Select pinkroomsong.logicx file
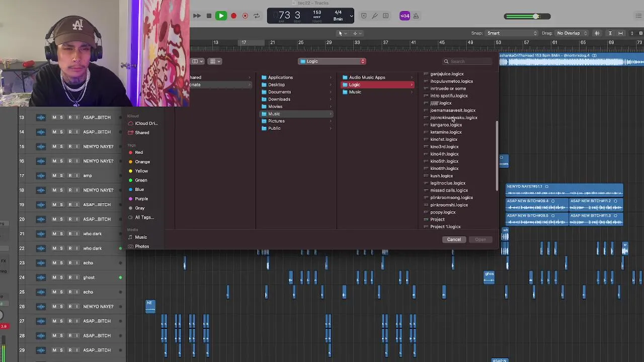The height and width of the screenshot is (362, 644). [451, 198]
